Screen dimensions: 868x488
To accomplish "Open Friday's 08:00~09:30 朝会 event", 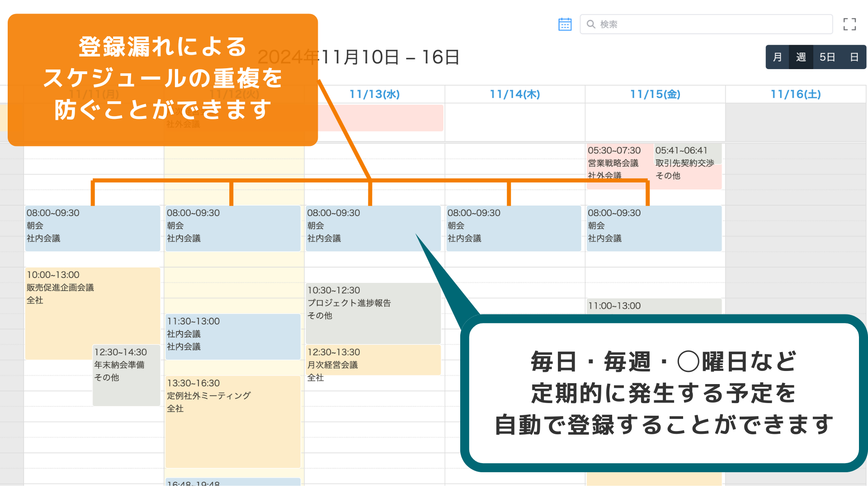I will click(654, 228).
